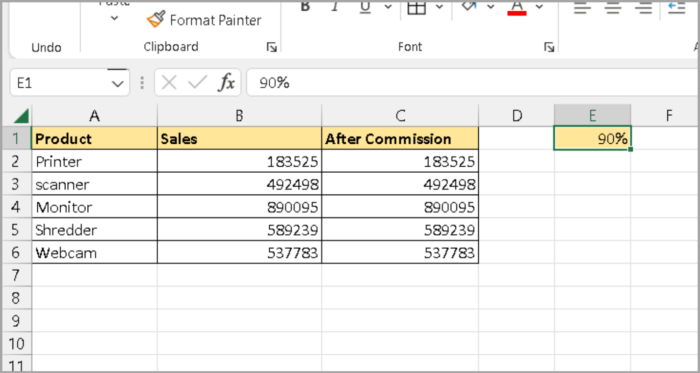Click the formula bar showing 90%
The height and width of the screenshot is (373, 700).
pyautogui.click(x=472, y=83)
